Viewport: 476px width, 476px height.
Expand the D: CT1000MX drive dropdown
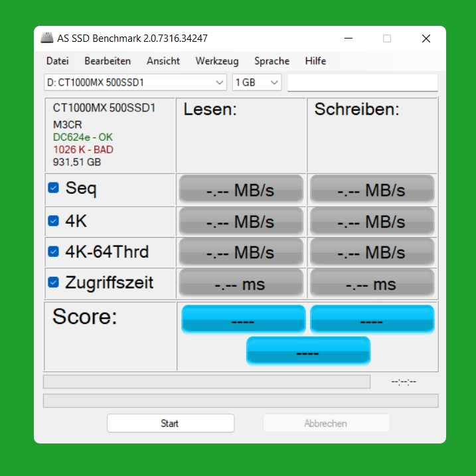[x=135, y=82]
